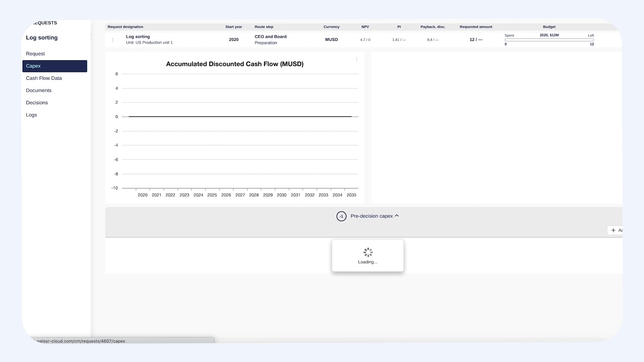This screenshot has height=362, width=644.
Task: Click the budget Spent progress bar
Action: click(549, 40)
